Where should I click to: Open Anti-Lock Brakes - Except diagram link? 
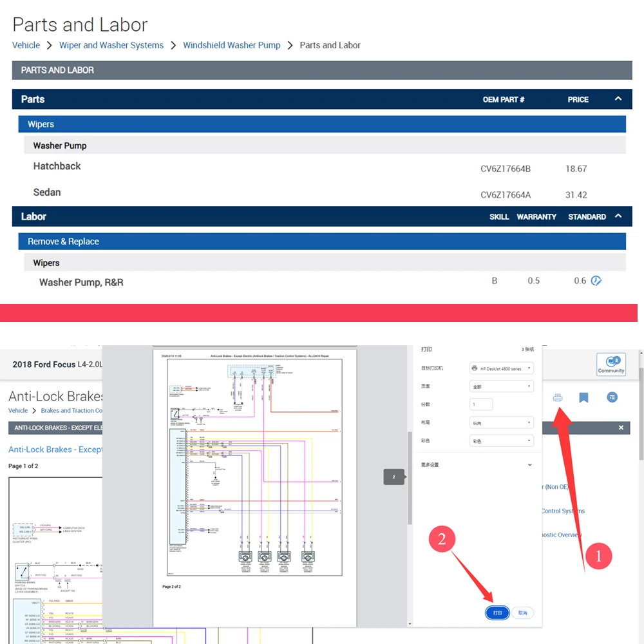pyautogui.click(x=55, y=450)
